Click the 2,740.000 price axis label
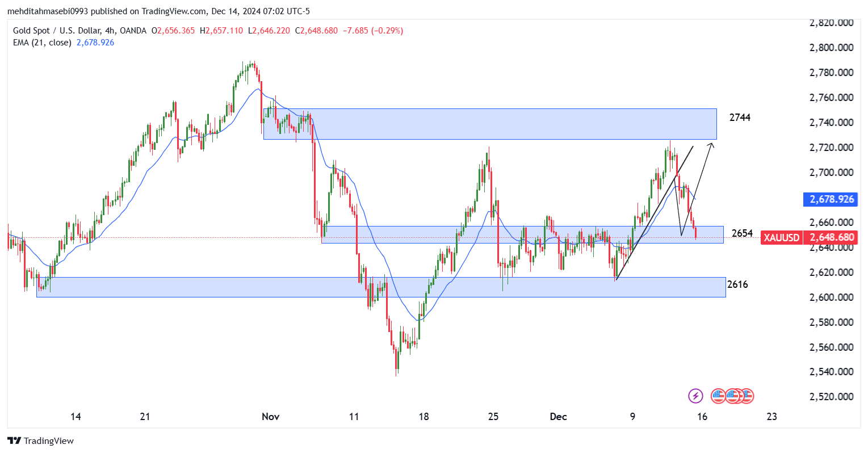Screen dimensions: 868x453 coord(831,123)
